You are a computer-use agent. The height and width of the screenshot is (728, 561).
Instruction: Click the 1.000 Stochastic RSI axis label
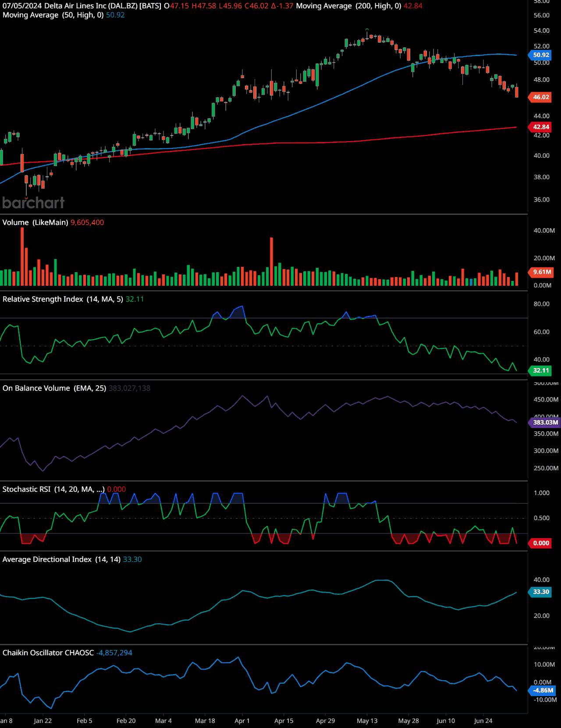542,493
